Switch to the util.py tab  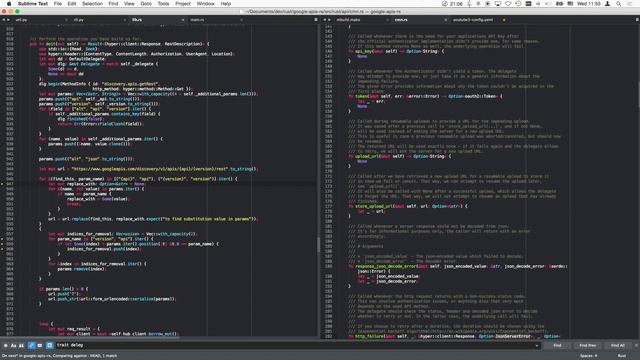point(22,20)
